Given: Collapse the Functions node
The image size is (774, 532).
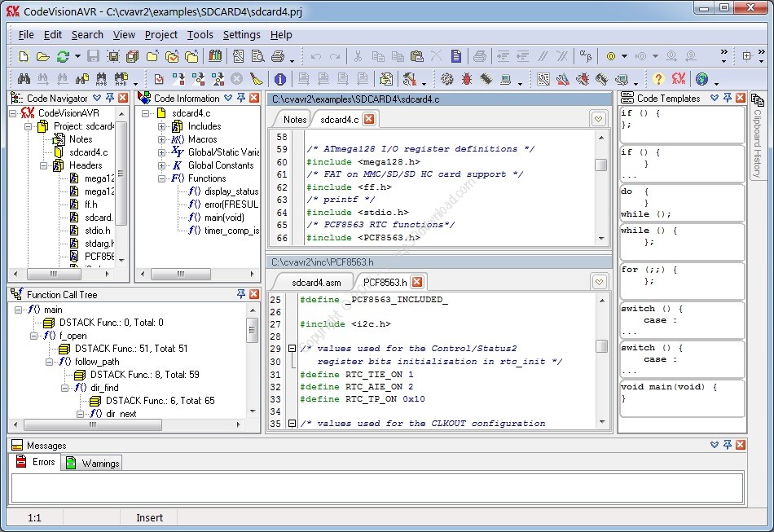Looking at the screenshot, I should tap(161, 178).
